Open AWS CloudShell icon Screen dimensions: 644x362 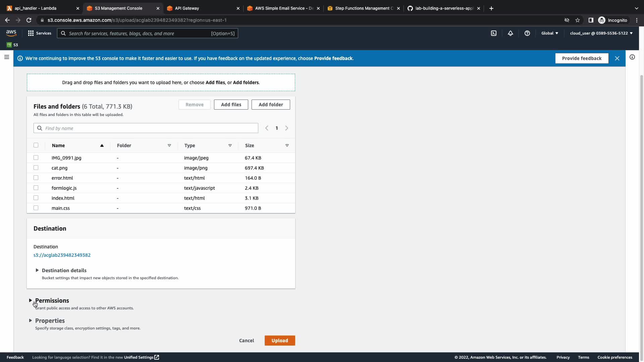click(494, 33)
